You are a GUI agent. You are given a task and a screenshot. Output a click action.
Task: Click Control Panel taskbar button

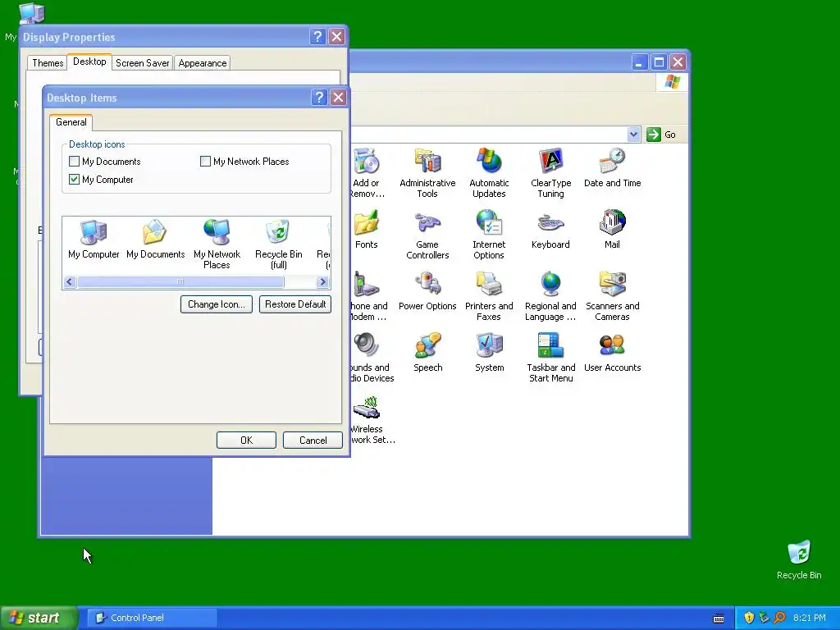[x=152, y=618]
